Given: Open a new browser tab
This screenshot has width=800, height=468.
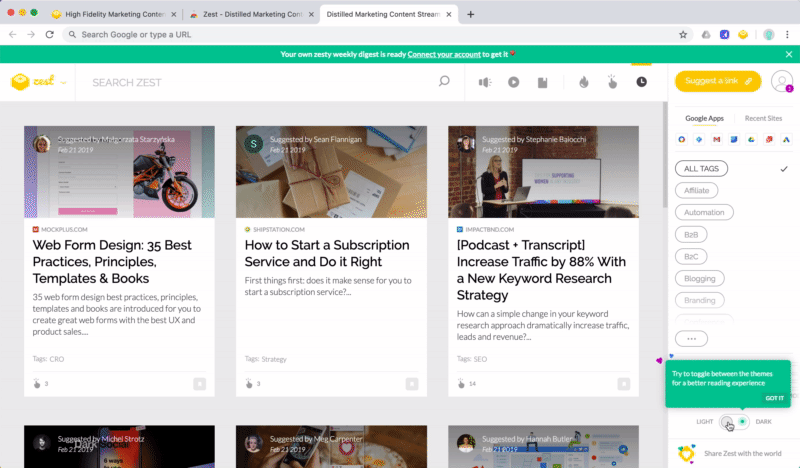Looking at the screenshot, I should 470,14.
